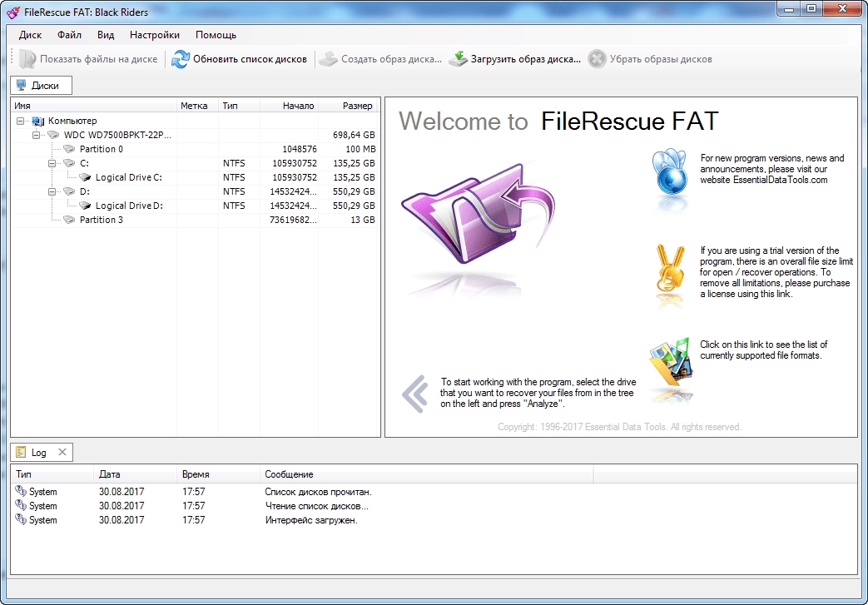Click icon of the 'Список дисков прочитан' log entry
The width and height of the screenshot is (868, 605).
21,491
